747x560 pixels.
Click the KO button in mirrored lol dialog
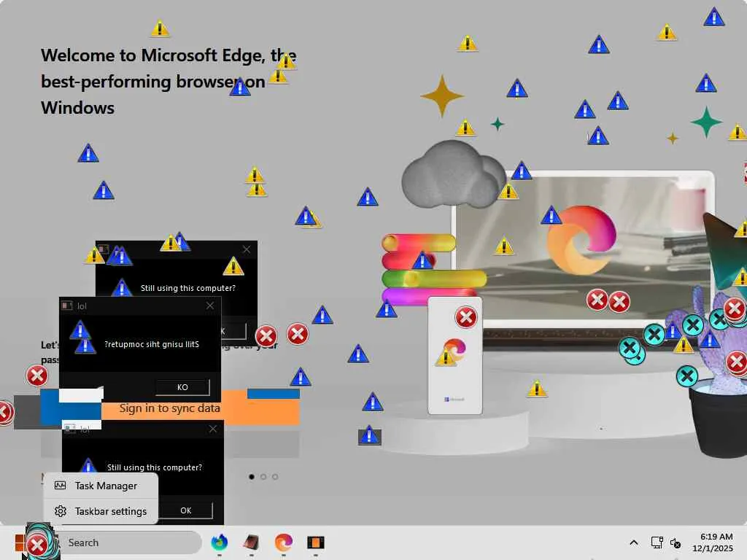pos(182,387)
